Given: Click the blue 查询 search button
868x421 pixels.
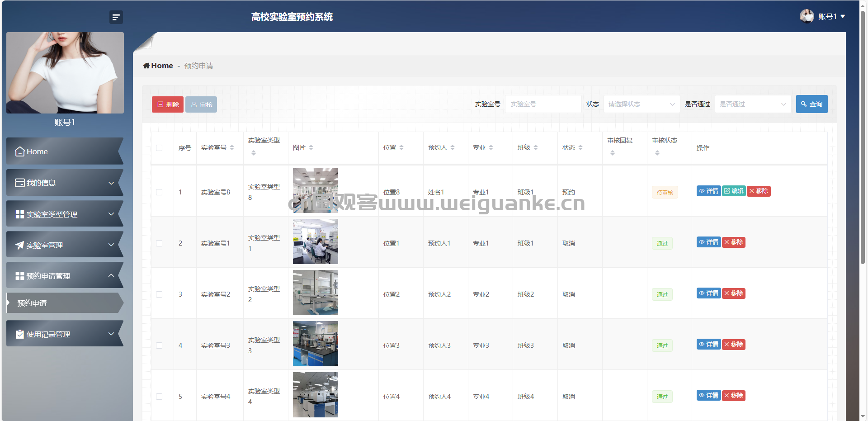Looking at the screenshot, I should (x=812, y=104).
